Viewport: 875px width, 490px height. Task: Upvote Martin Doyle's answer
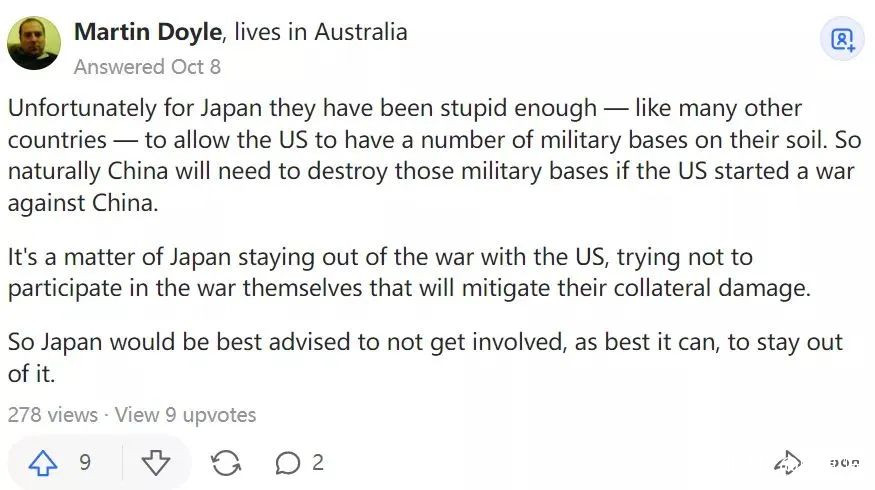43,463
